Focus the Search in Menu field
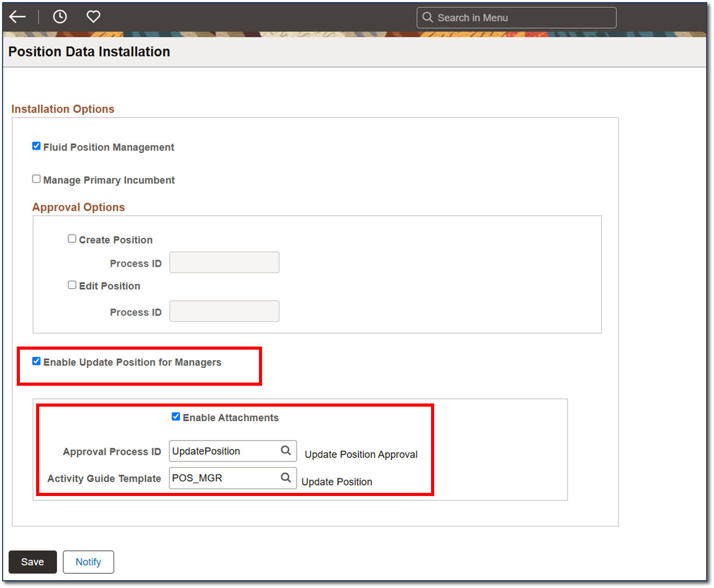714x588 pixels. click(x=523, y=18)
